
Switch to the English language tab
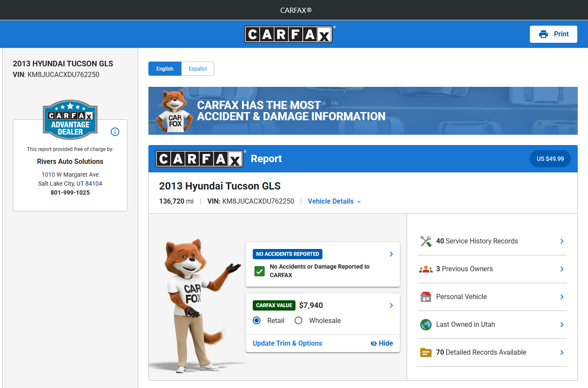coord(165,69)
